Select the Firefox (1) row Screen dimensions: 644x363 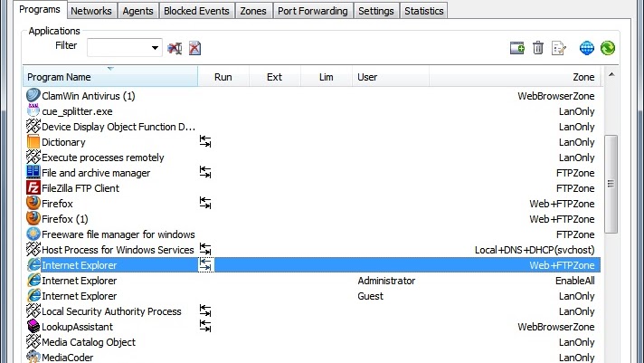point(313,219)
